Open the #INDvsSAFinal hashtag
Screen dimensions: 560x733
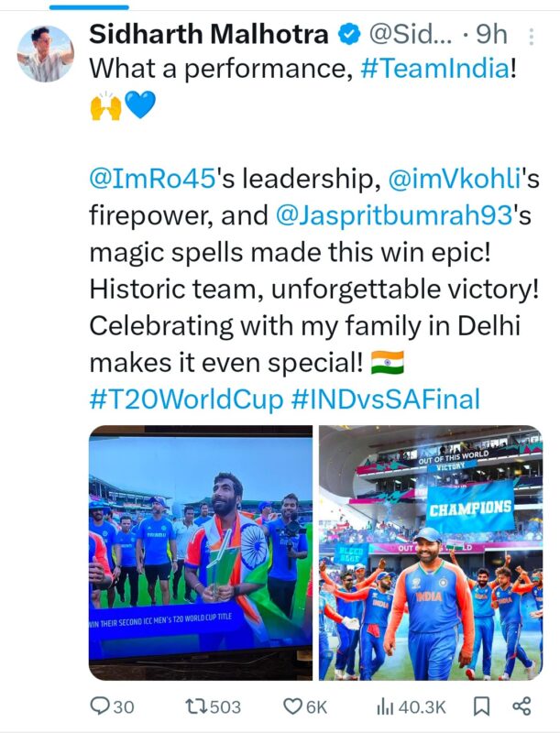(x=386, y=399)
